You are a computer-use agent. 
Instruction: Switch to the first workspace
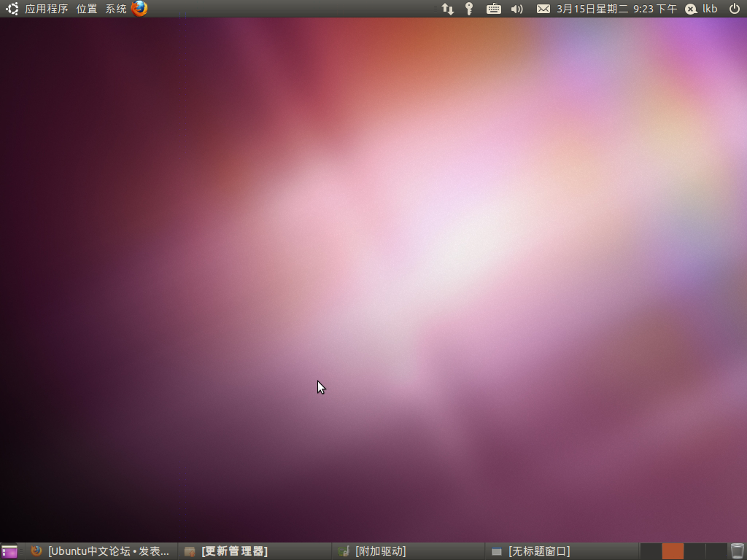651,551
